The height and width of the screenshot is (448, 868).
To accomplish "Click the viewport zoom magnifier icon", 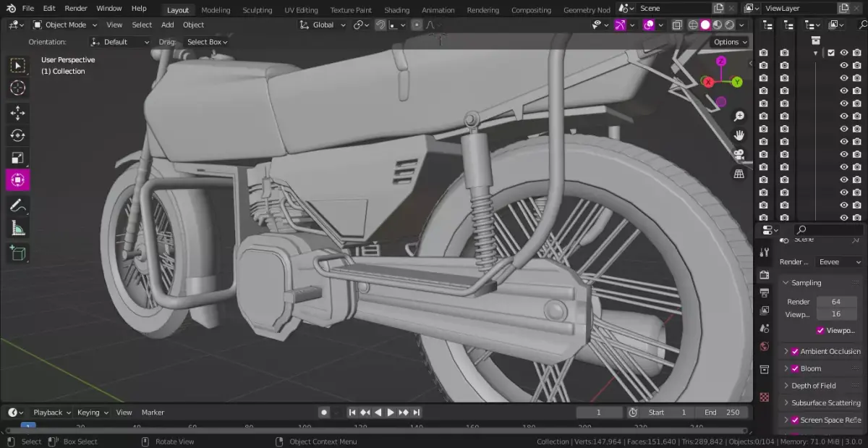I will click(739, 116).
